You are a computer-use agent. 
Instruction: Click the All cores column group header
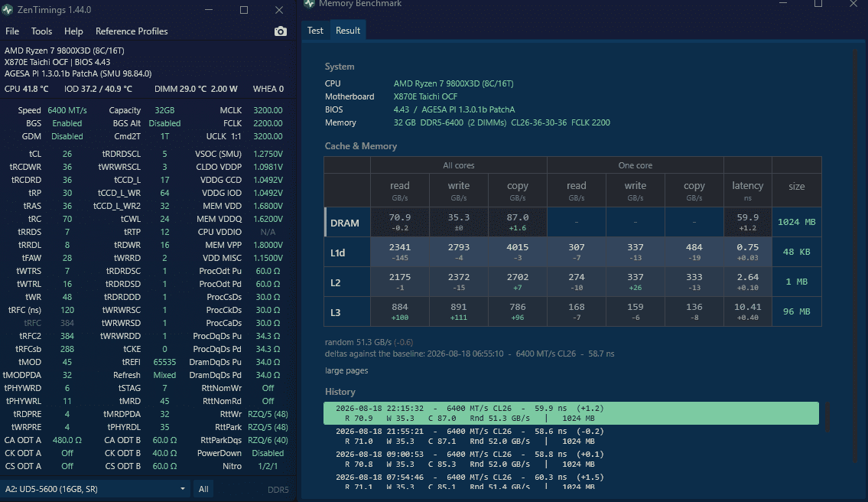tap(458, 165)
